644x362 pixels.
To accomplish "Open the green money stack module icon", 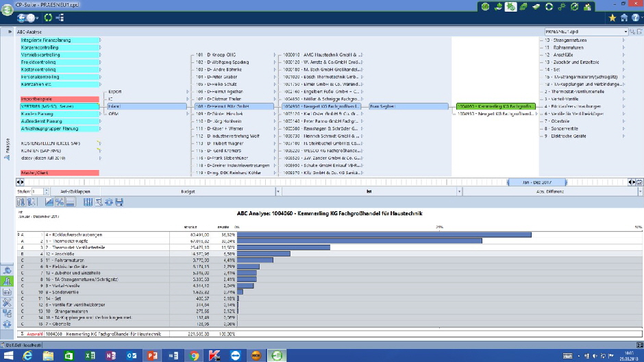I will (536, 7).
